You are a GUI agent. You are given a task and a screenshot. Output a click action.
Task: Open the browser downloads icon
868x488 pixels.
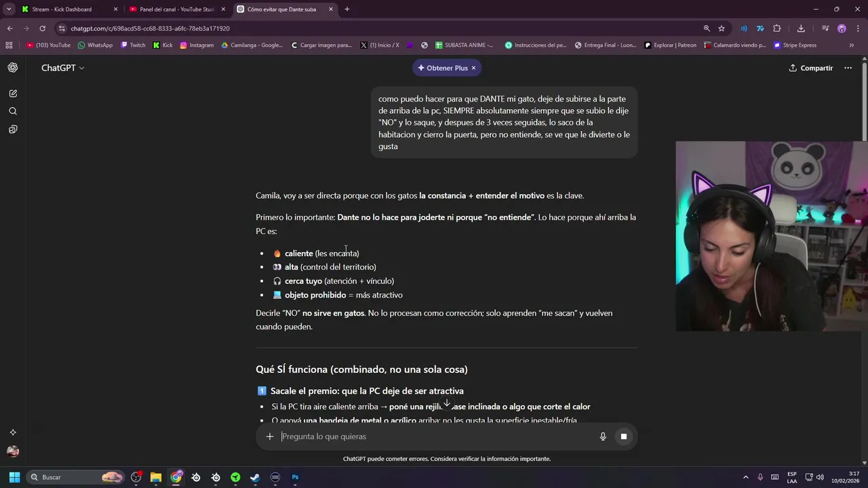tap(801, 28)
